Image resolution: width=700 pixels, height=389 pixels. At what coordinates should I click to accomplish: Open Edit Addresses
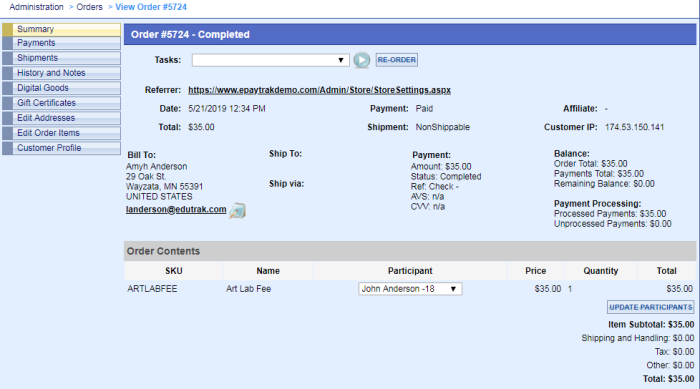[61, 118]
